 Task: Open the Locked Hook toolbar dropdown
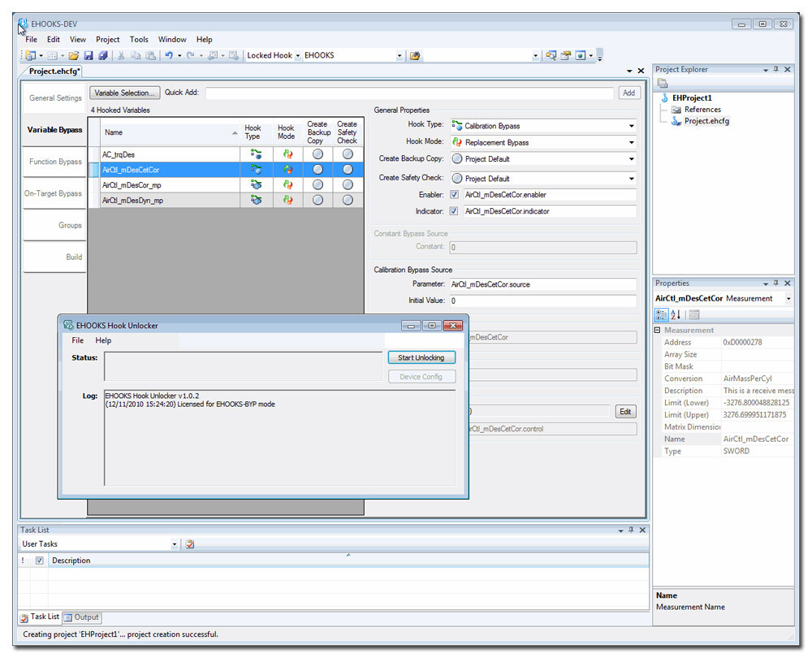pyautogui.click(x=298, y=55)
